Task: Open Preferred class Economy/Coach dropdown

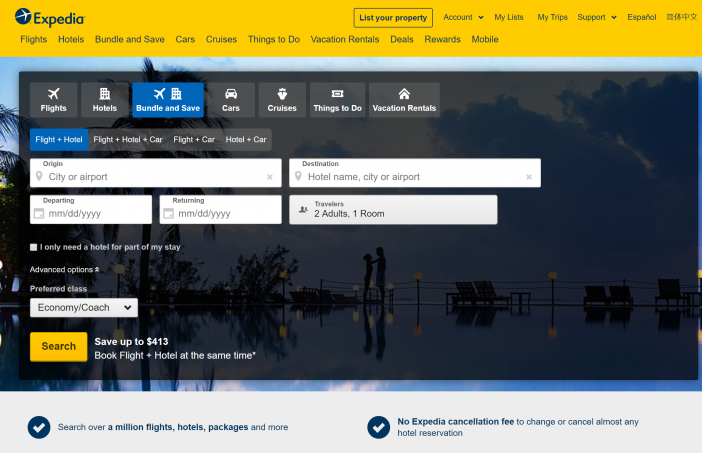Action: 84,308
